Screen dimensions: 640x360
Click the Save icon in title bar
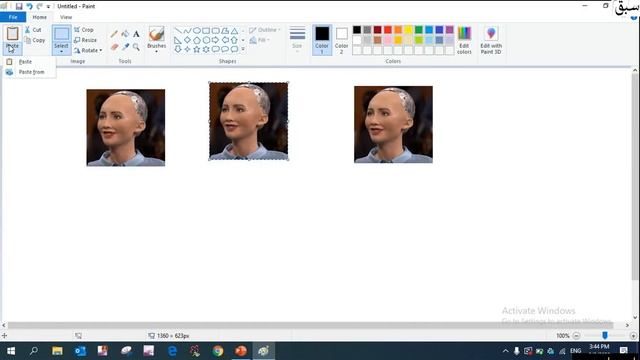coord(19,6)
